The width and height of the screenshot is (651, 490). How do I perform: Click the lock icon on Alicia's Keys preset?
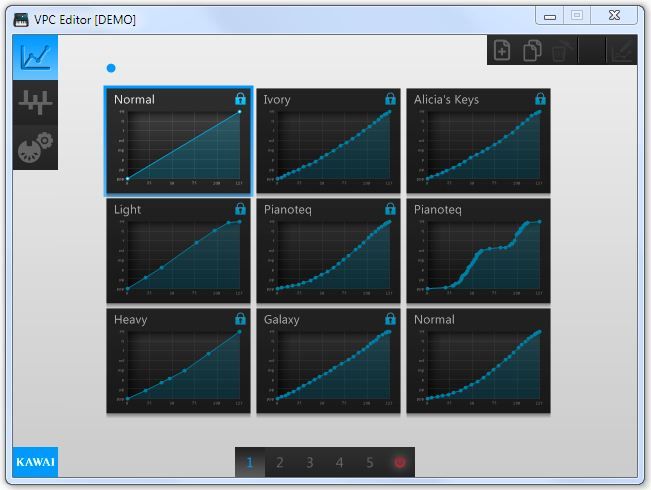540,99
